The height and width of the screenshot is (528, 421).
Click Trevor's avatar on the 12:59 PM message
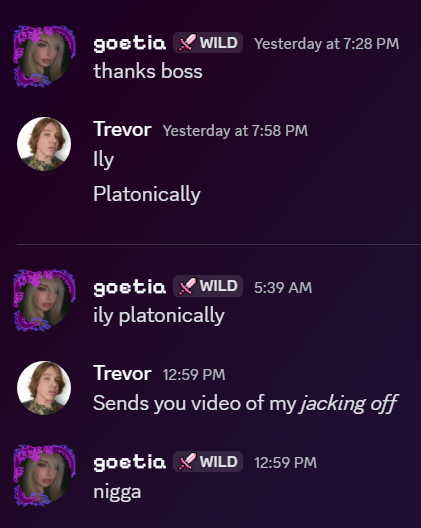[44, 388]
